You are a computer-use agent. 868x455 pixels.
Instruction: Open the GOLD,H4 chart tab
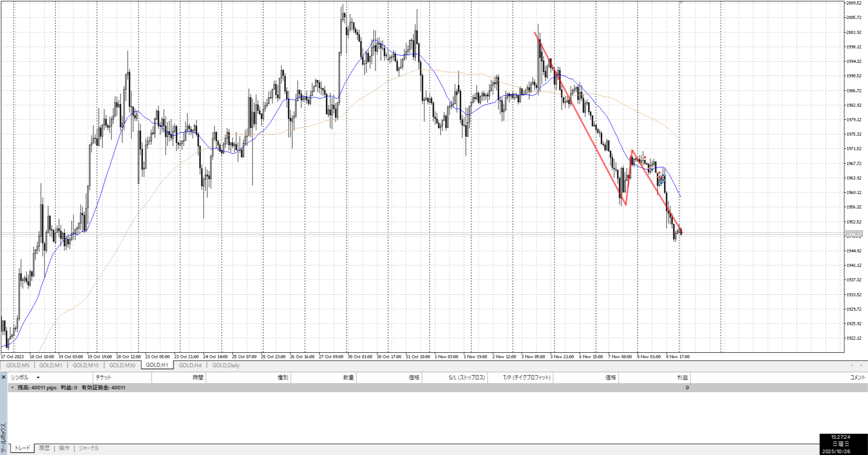click(x=190, y=365)
